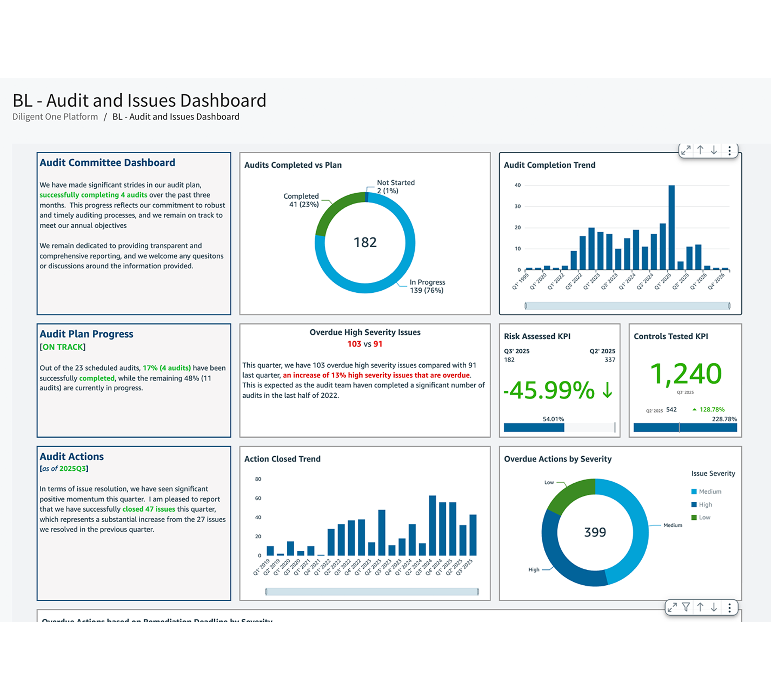Toggle High severity in the legend

[x=705, y=504]
